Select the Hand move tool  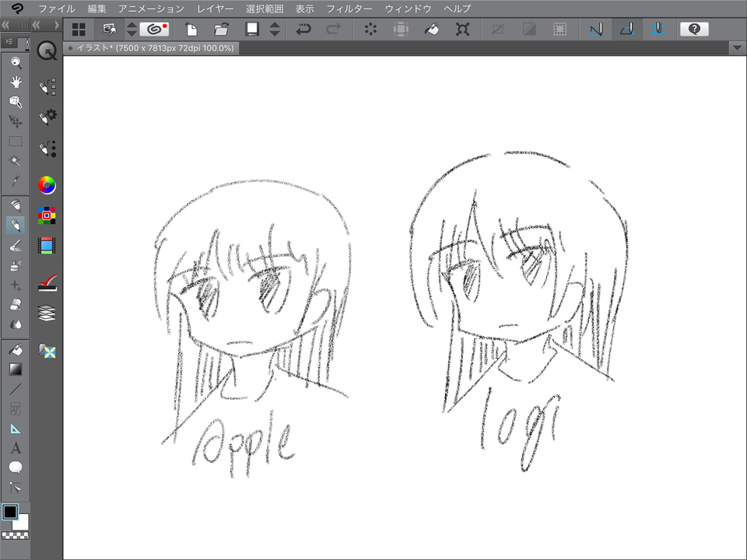(x=16, y=82)
